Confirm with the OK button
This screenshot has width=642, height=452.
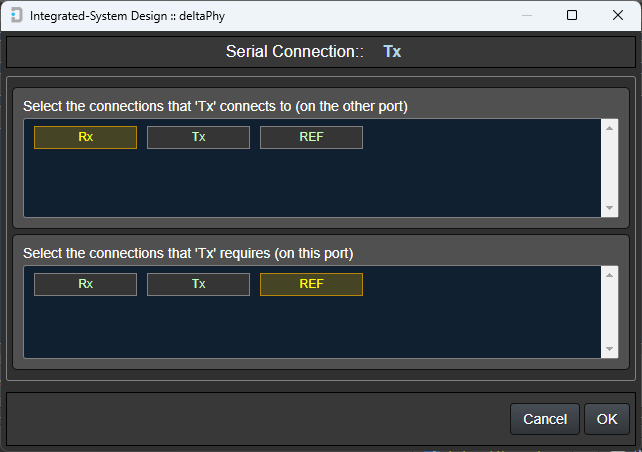click(607, 419)
